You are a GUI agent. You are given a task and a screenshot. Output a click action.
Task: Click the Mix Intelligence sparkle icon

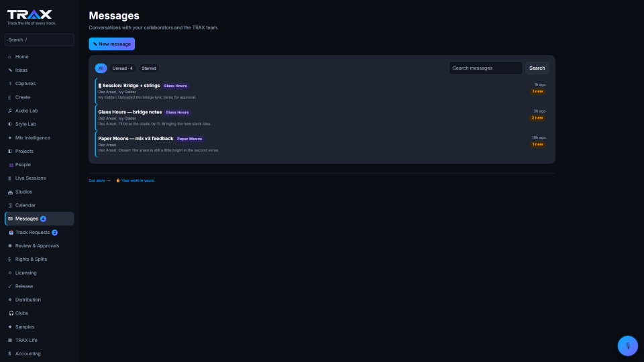coord(10,138)
